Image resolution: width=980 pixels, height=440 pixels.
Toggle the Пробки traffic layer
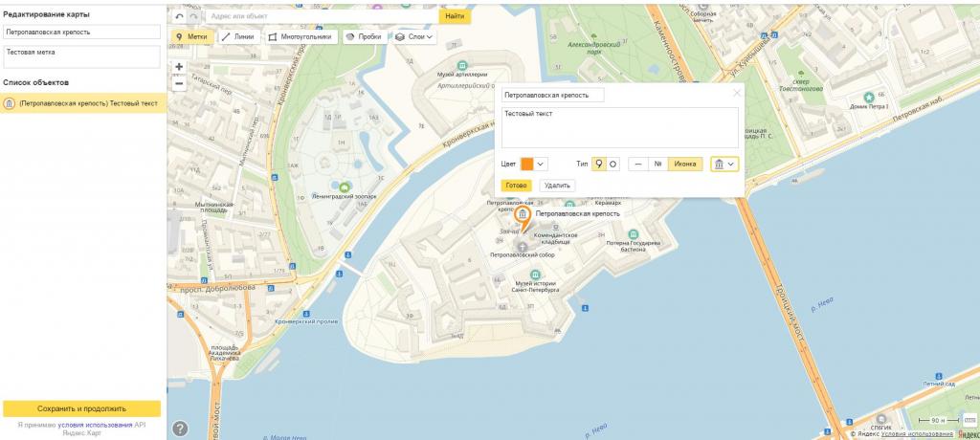point(364,37)
